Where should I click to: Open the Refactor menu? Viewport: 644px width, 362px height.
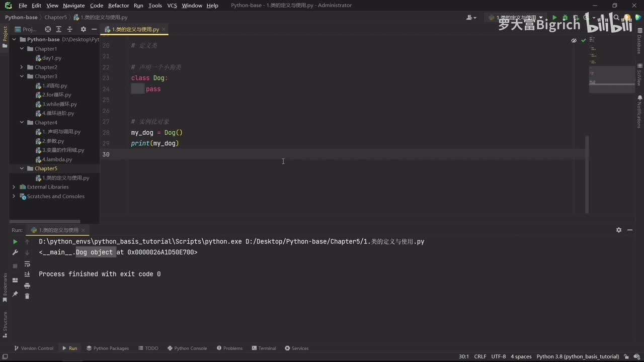(118, 6)
